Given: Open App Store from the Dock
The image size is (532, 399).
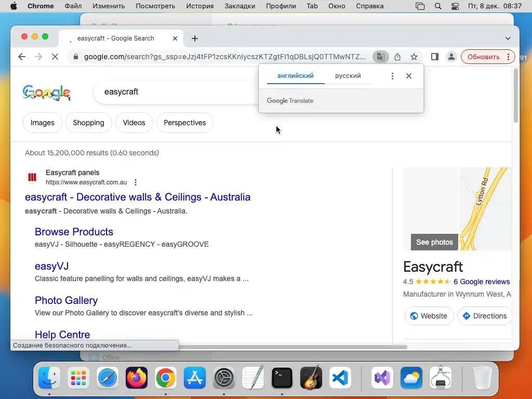Looking at the screenshot, I should click(195, 378).
